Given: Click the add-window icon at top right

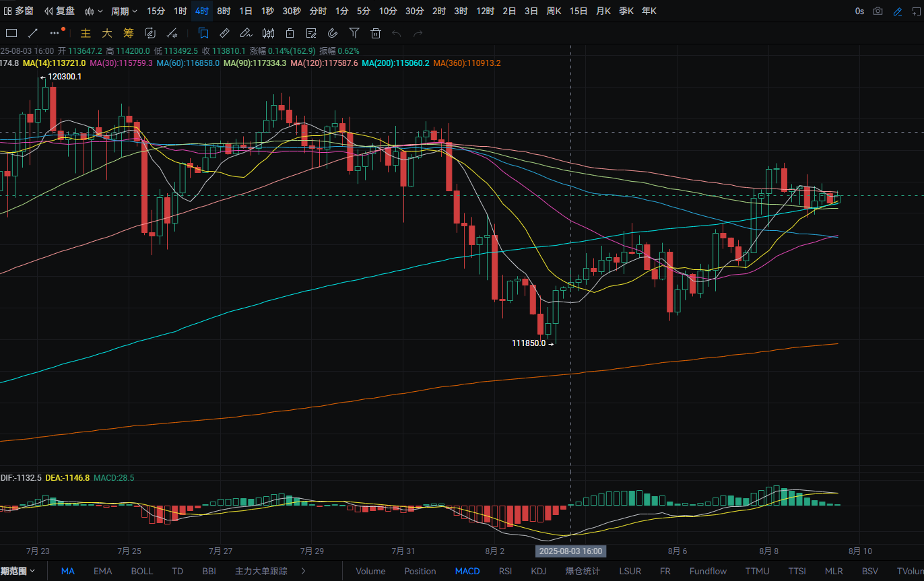Looking at the screenshot, I should tap(915, 11).
